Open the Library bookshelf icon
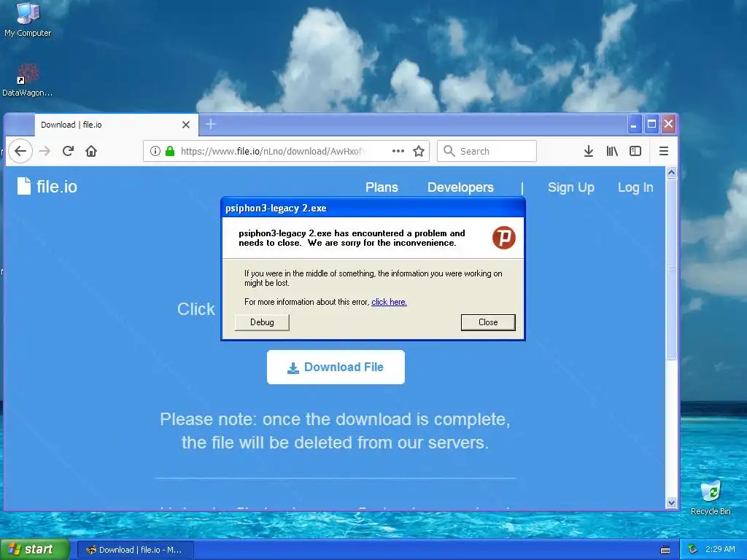The height and width of the screenshot is (560, 747). pyautogui.click(x=612, y=151)
